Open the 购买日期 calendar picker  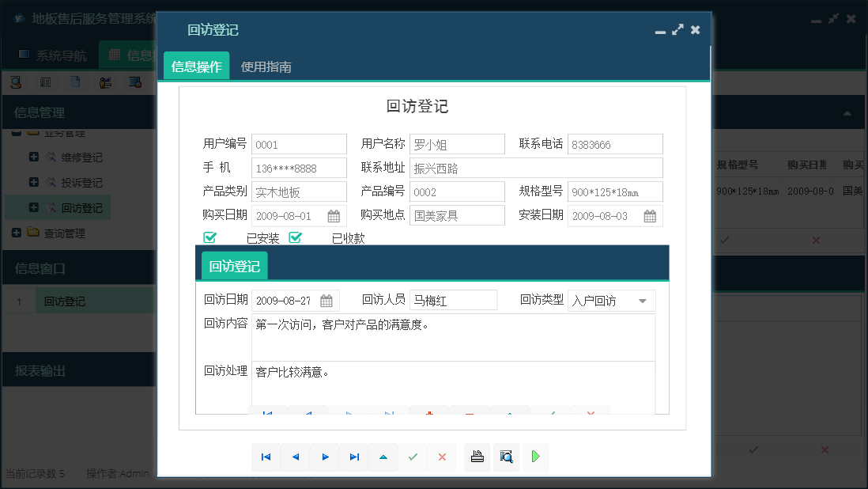click(x=335, y=215)
